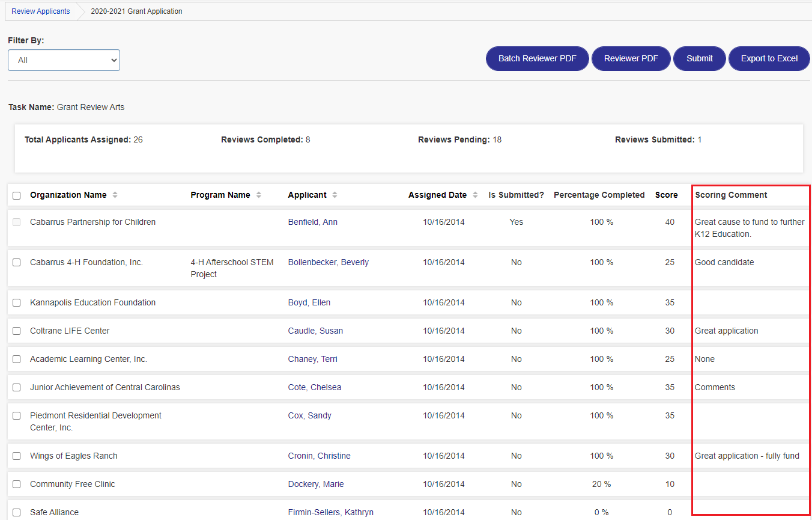Open applicant Firmin-Sellers, Kathryn
Image resolution: width=812 pixels, height=520 pixels.
[x=331, y=513]
